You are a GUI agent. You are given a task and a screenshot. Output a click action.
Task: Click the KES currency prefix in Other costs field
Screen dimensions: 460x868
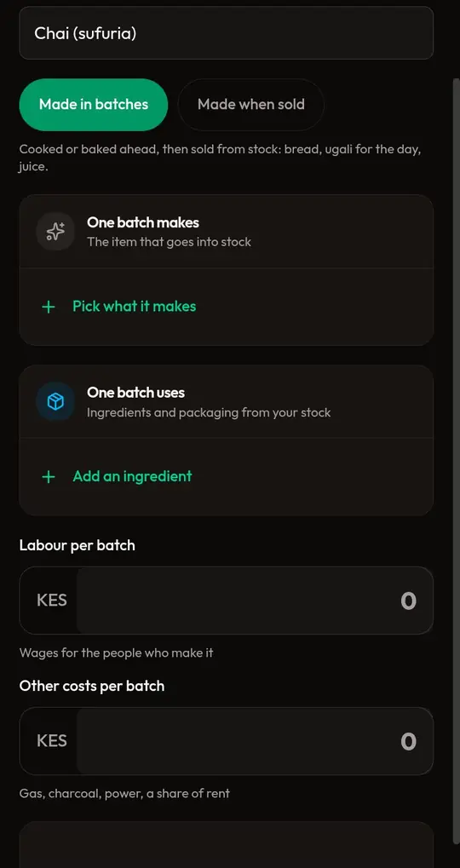[x=51, y=741]
